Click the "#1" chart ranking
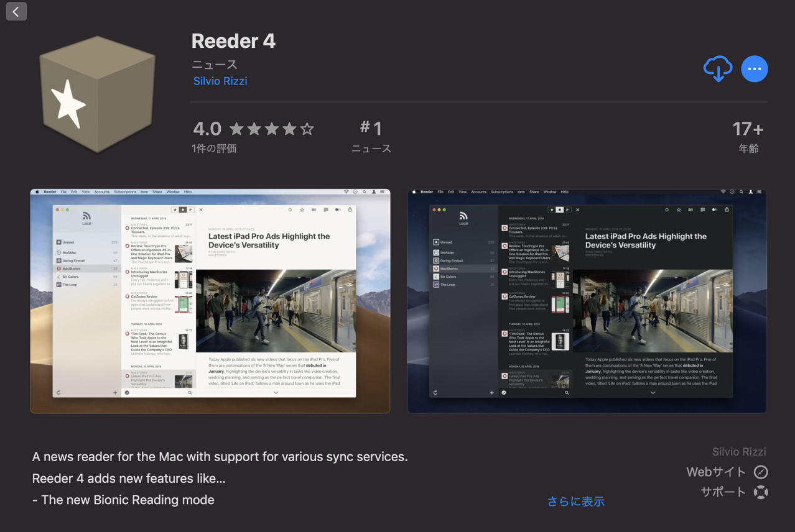 pos(371,128)
